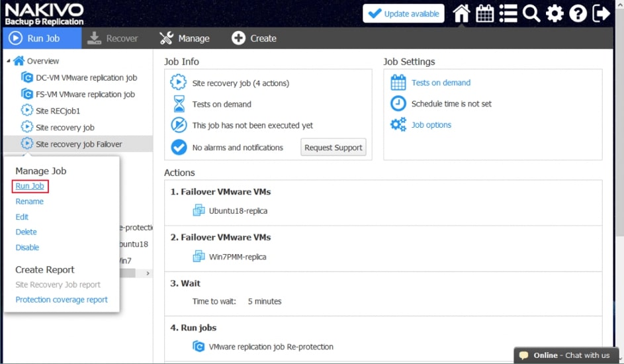Image resolution: width=624 pixels, height=364 pixels.
Task: Select DC-VM VMware replication job
Action: pyautogui.click(x=86, y=77)
